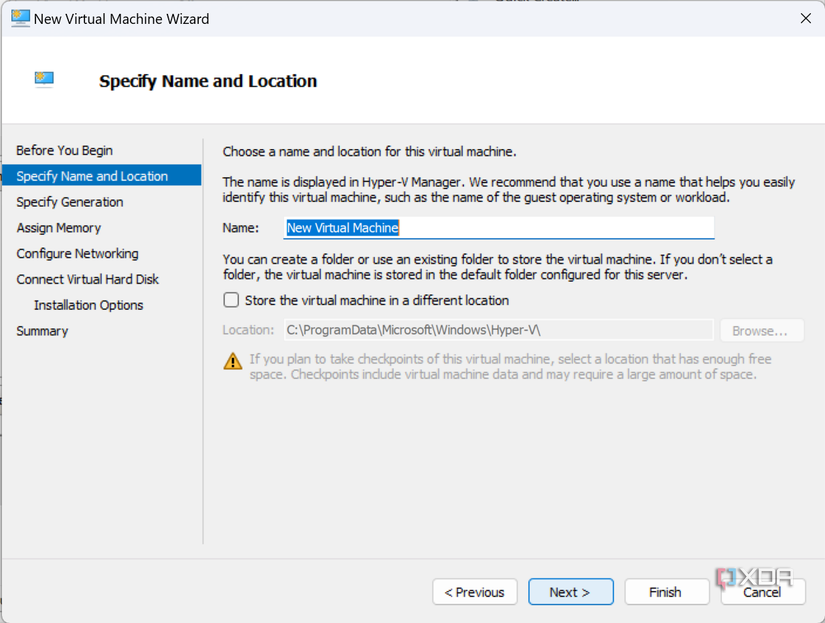The height and width of the screenshot is (623, 825).
Task: Click the 'Choose a name and location' text
Action: click(369, 152)
